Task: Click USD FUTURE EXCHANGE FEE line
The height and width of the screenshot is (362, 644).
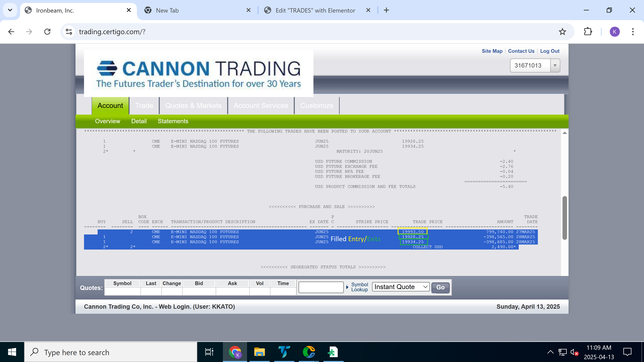Action: pyautogui.click(x=346, y=166)
